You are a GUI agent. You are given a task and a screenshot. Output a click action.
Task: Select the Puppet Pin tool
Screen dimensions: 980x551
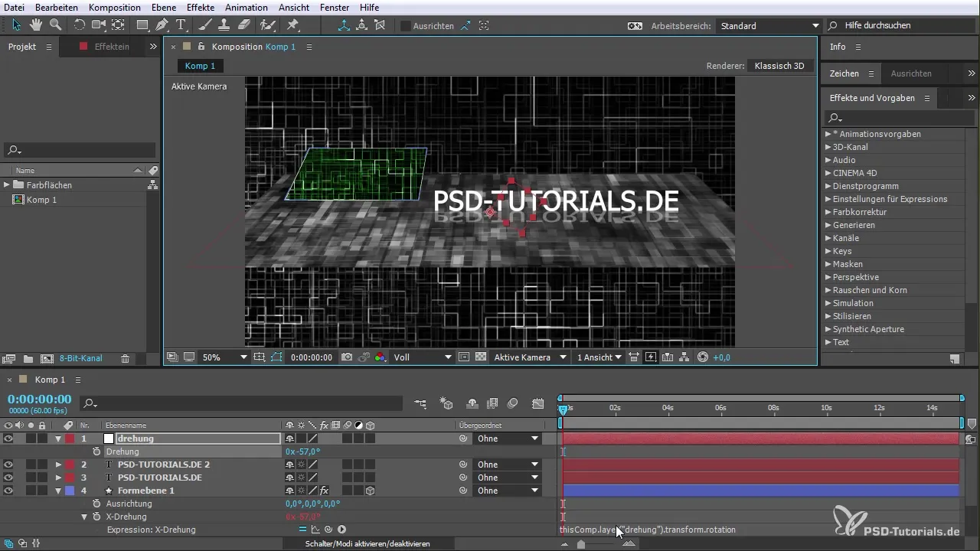tap(292, 24)
